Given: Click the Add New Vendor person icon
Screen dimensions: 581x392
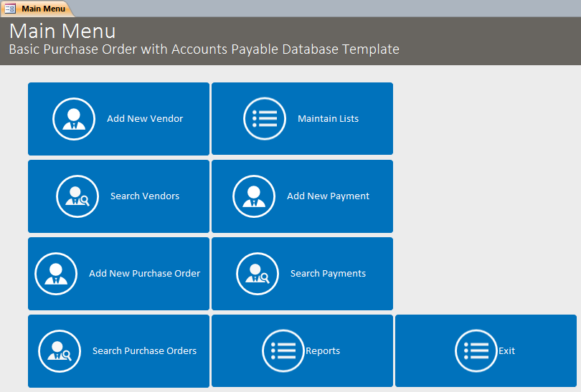Looking at the screenshot, I should 74,119.
